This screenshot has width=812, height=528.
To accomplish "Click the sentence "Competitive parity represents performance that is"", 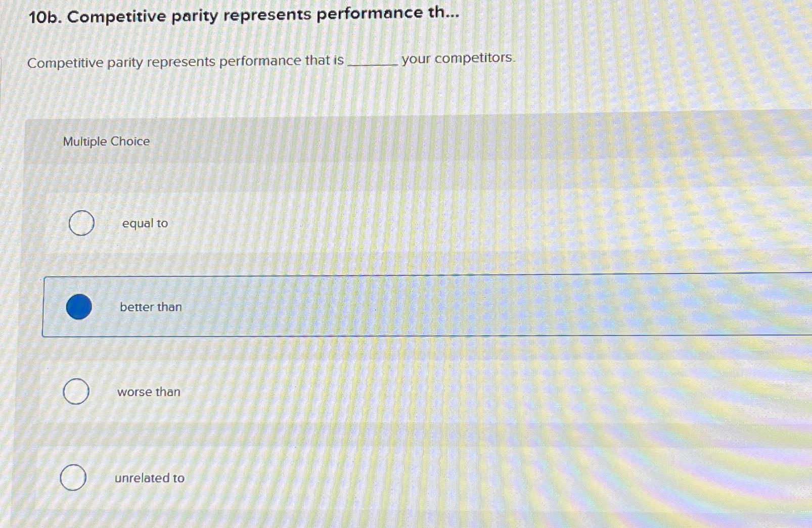I will coord(187,61).
